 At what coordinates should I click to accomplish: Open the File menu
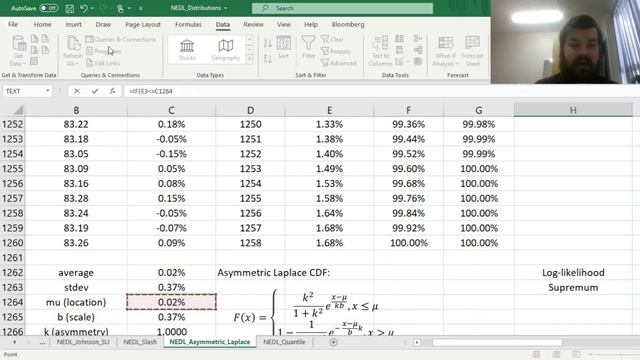point(13,24)
